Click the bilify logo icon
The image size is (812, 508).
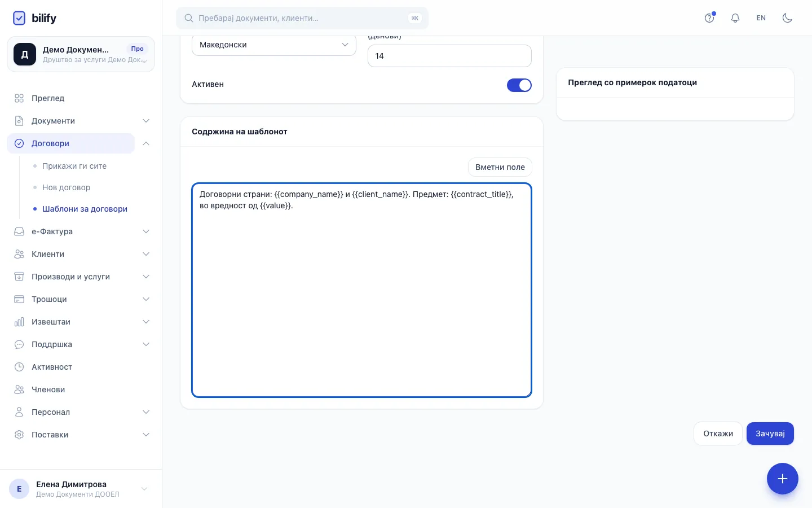(x=19, y=18)
